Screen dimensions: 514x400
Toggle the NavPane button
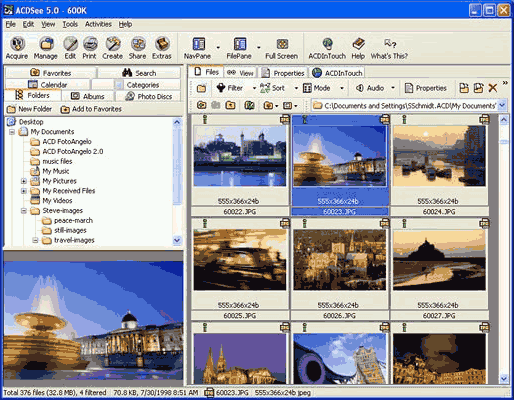[x=198, y=49]
